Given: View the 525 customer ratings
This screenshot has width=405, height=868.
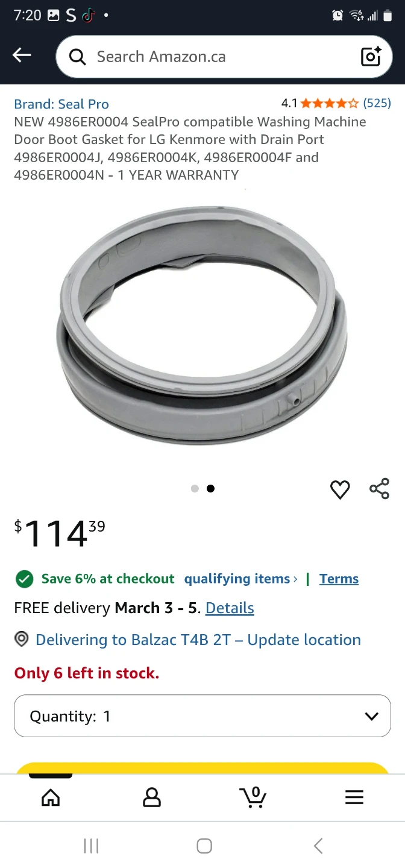Looking at the screenshot, I should [x=377, y=103].
